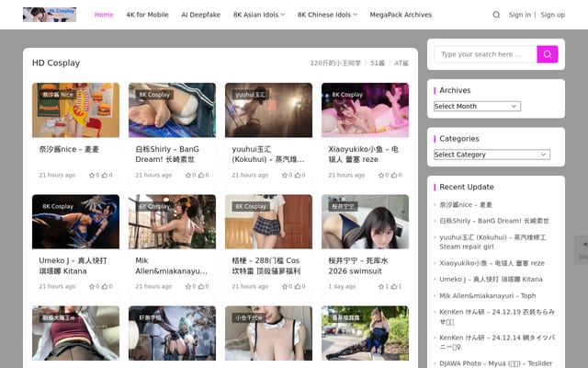Screen dimensions: 588x368
Task: Open recent update Xiaoyukiko小鱼 – 电锯人
Action: tap(492, 263)
